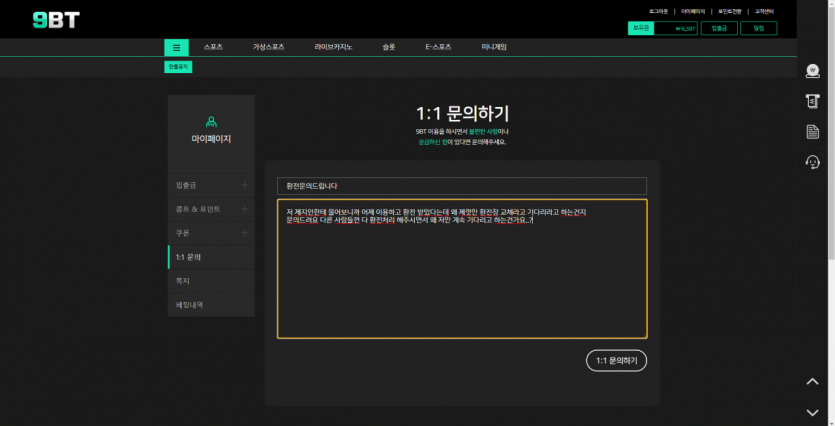Select the 쪽지 sidebar menu item

tap(211, 281)
